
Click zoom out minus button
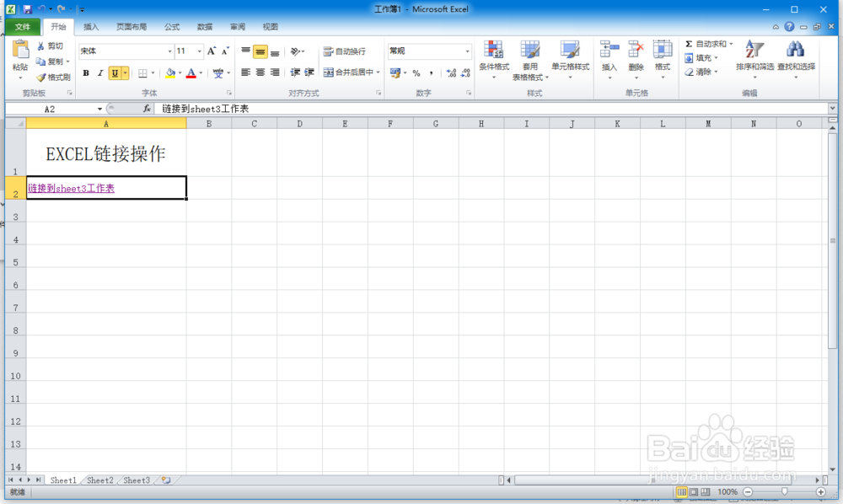[x=748, y=491]
